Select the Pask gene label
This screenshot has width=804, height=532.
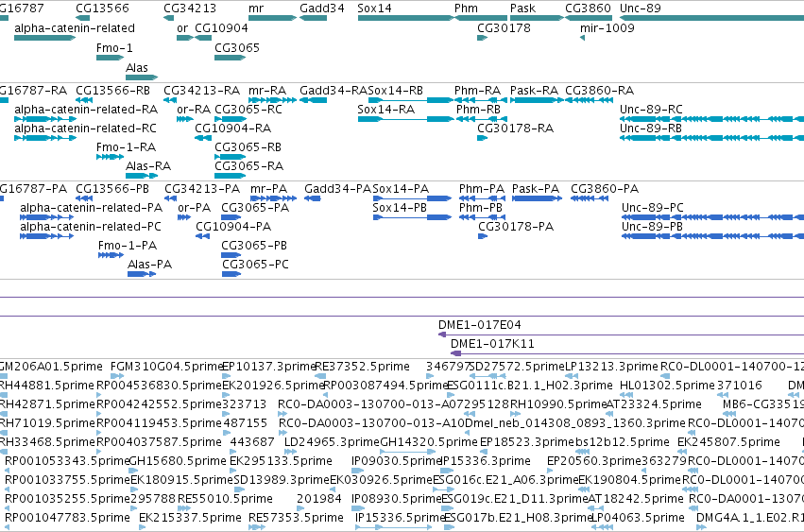pos(522,9)
